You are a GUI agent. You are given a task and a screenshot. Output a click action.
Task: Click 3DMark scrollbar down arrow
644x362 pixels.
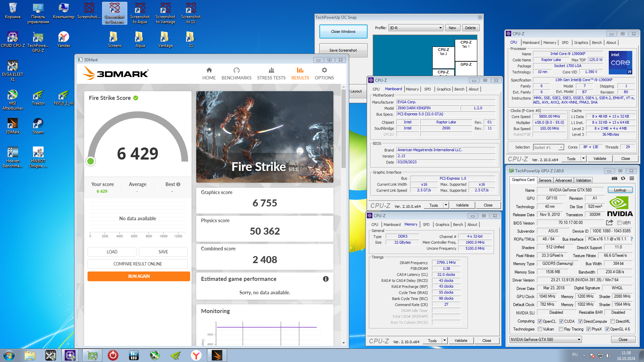(343, 343)
